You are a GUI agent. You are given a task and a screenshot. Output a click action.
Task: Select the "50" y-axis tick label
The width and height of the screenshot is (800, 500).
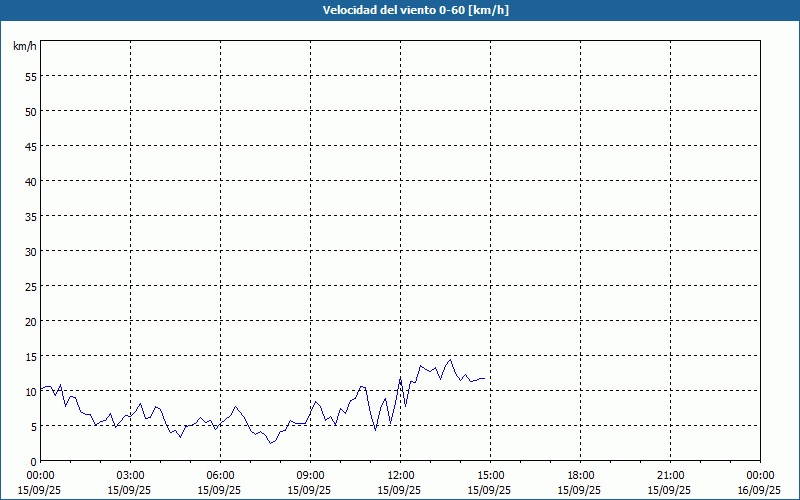pyautogui.click(x=31, y=112)
